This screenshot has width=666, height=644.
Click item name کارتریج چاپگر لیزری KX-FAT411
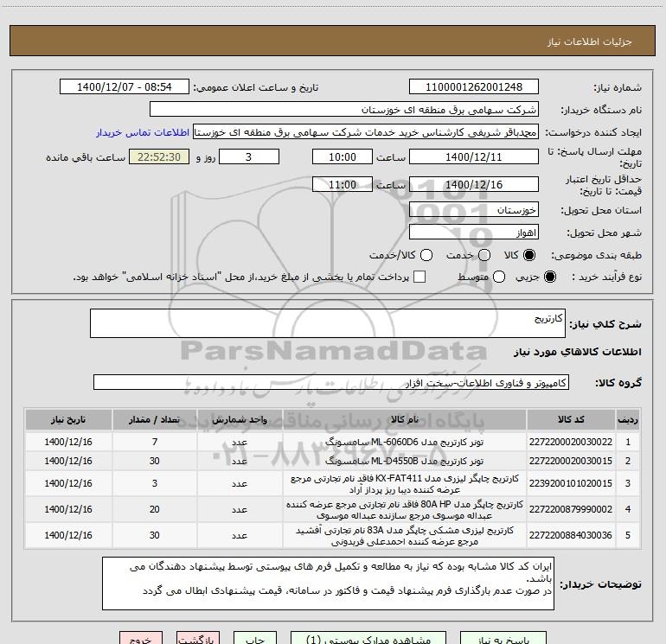click(405, 484)
